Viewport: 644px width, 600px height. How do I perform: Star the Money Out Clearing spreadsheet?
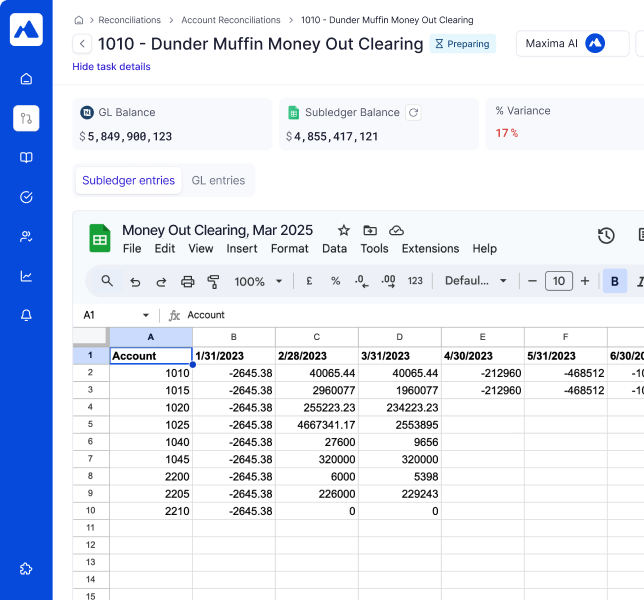[x=344, y=230]
